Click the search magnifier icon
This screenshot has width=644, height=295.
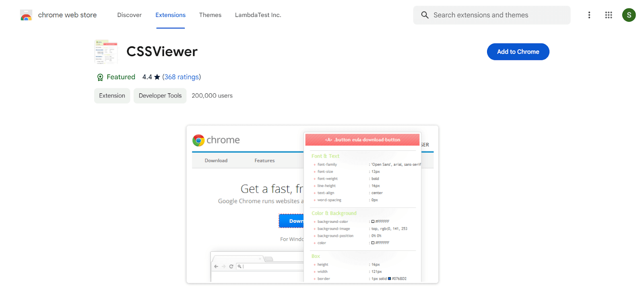(x=425, y=15)
